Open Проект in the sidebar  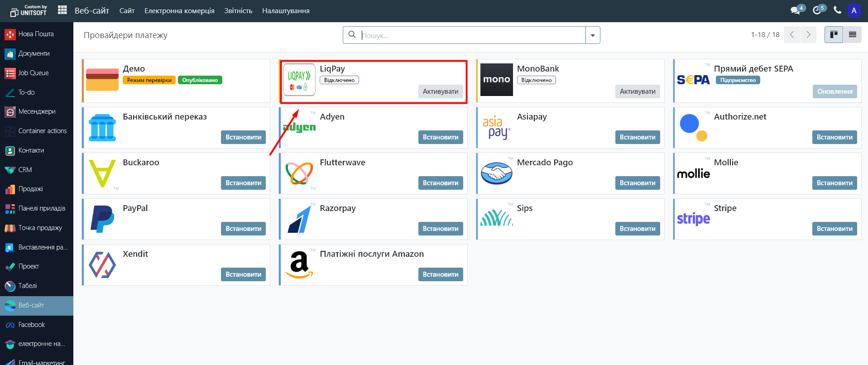coord(37,266)
